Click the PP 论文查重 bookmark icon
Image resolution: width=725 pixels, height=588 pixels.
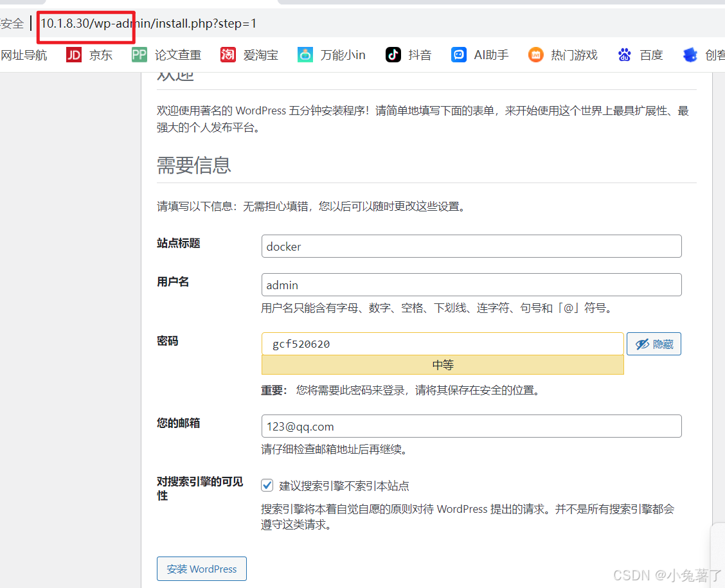[139, 55]
